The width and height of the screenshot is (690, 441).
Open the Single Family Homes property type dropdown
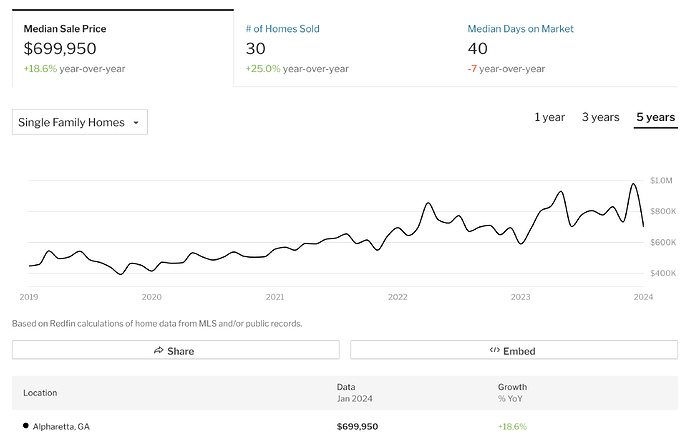click(80, 122)
